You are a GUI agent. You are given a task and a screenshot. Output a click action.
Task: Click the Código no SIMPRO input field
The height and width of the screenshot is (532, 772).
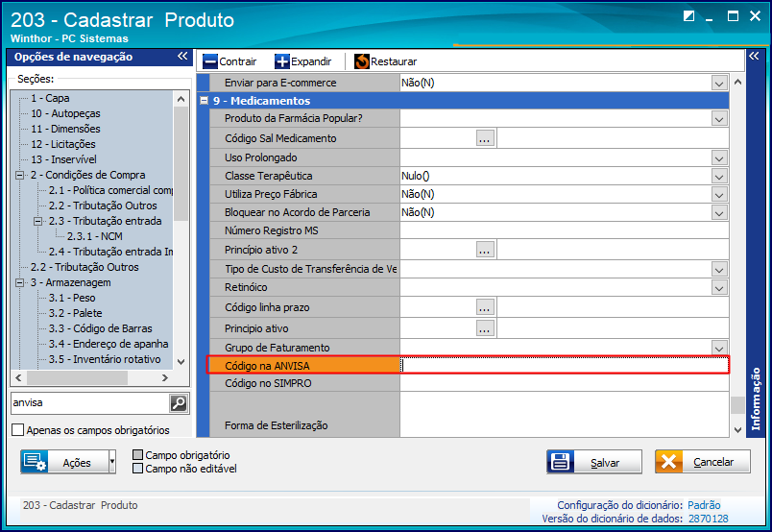pos(565,383)
